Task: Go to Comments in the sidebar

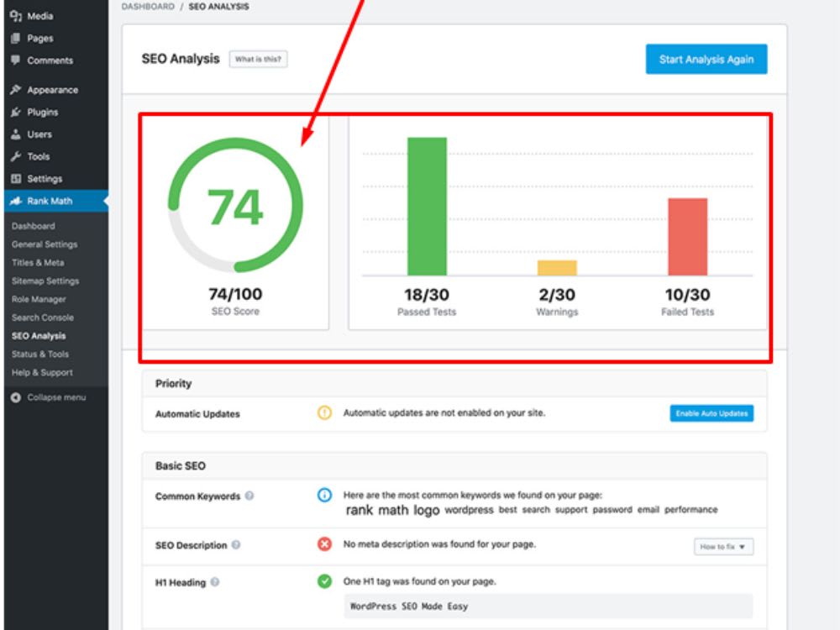Action: coord(55,60)
